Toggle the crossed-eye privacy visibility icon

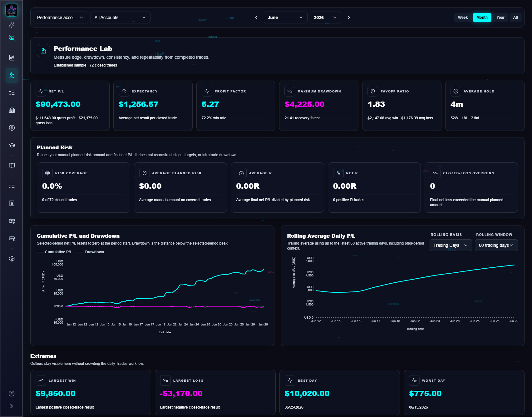click(x=12, y=38)
